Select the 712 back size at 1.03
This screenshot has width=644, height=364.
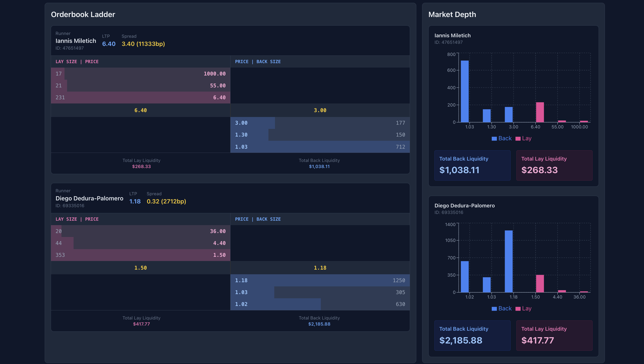400,147
